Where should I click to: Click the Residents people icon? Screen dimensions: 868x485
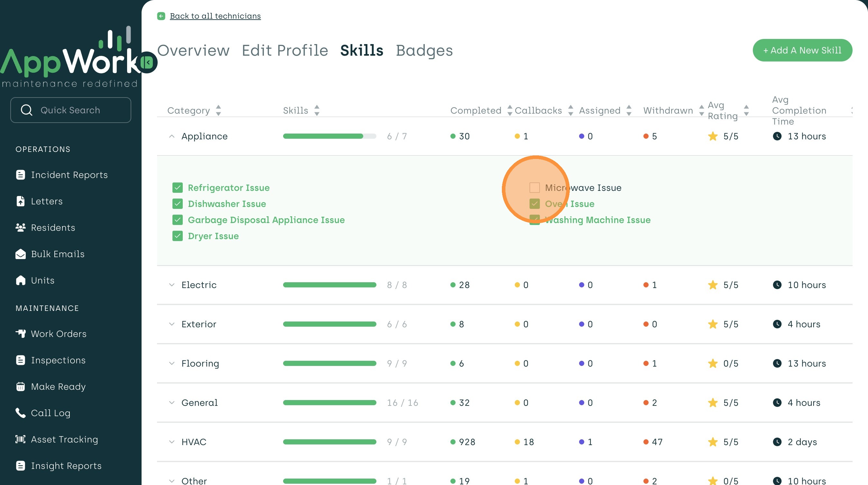[21, 228]
